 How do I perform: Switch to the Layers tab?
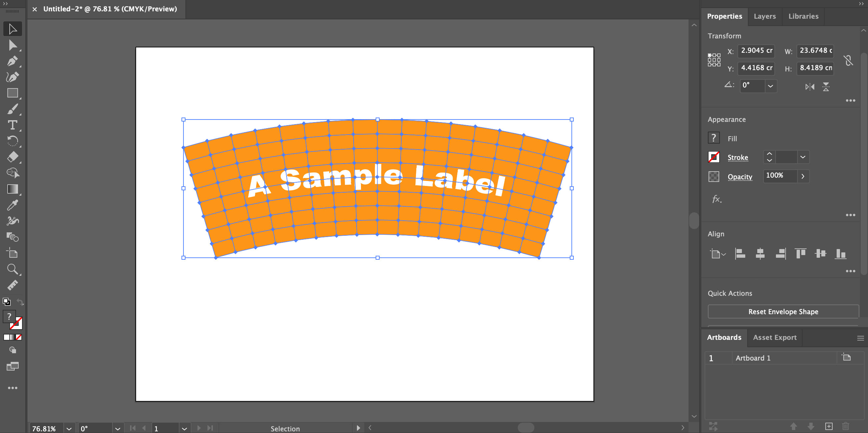click(765, 16)
